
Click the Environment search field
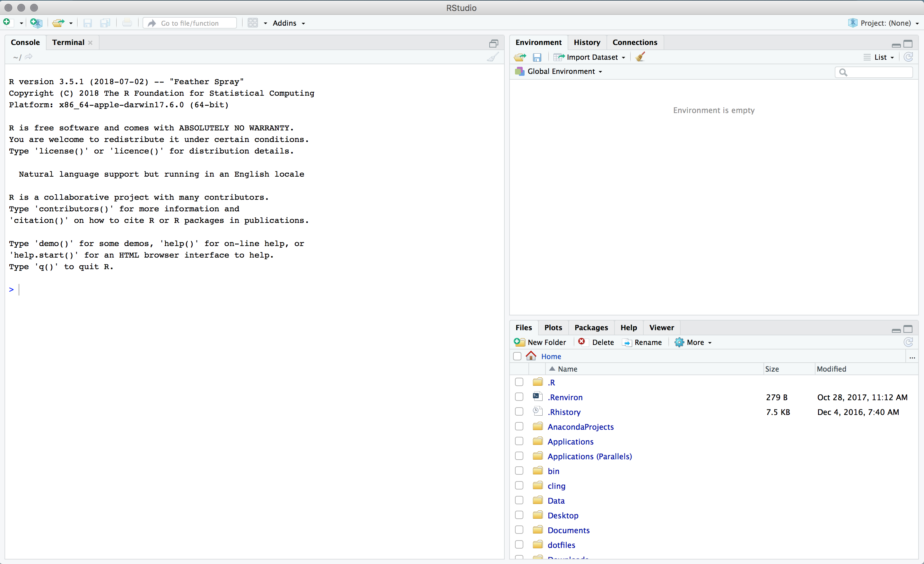(x=873, y=72)
